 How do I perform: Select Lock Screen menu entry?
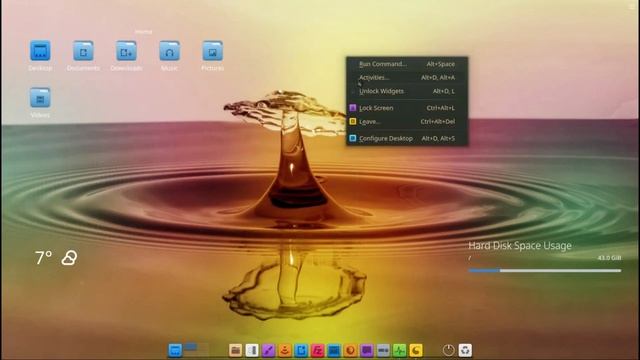point(407,108)
